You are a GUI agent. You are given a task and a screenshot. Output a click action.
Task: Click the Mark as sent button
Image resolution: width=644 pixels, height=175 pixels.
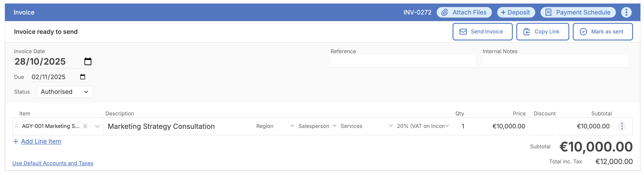coord(602,32)
